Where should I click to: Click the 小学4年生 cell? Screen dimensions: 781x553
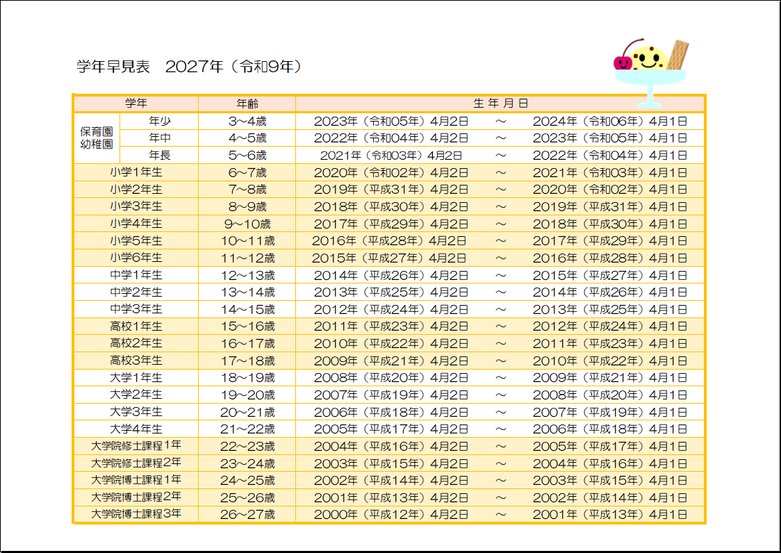[x=136, y=224]
